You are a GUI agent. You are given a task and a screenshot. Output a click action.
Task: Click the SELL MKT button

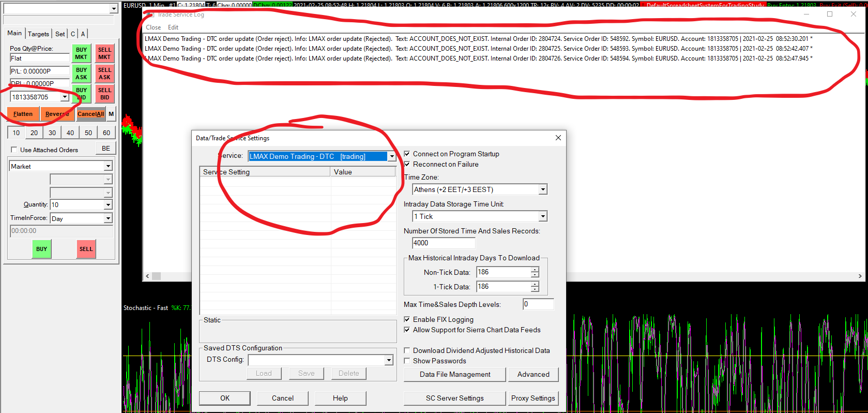pyautogui.click(x=104, y=53)
